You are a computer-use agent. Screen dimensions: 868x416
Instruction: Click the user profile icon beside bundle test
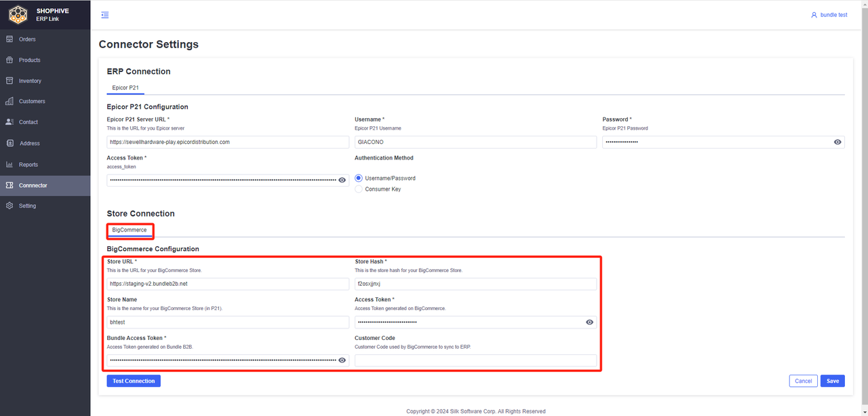click(x=814, y=15)
